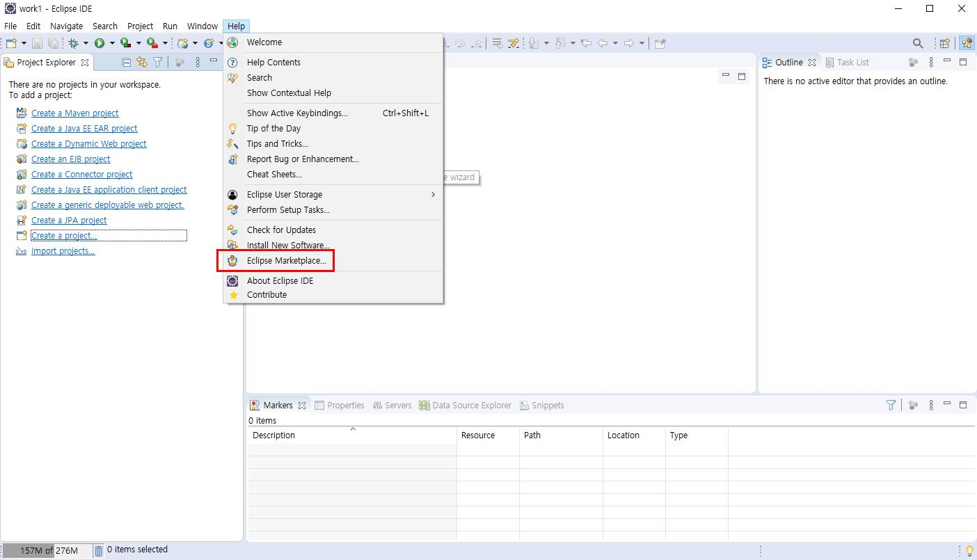Launch Debug with the bug icon
Viewport: 977px width, 560px height.
pyautogui.click(x=73, y=43)
